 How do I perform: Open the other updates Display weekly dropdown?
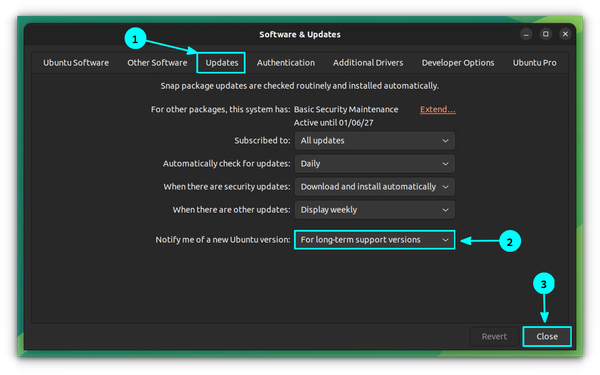375,210
